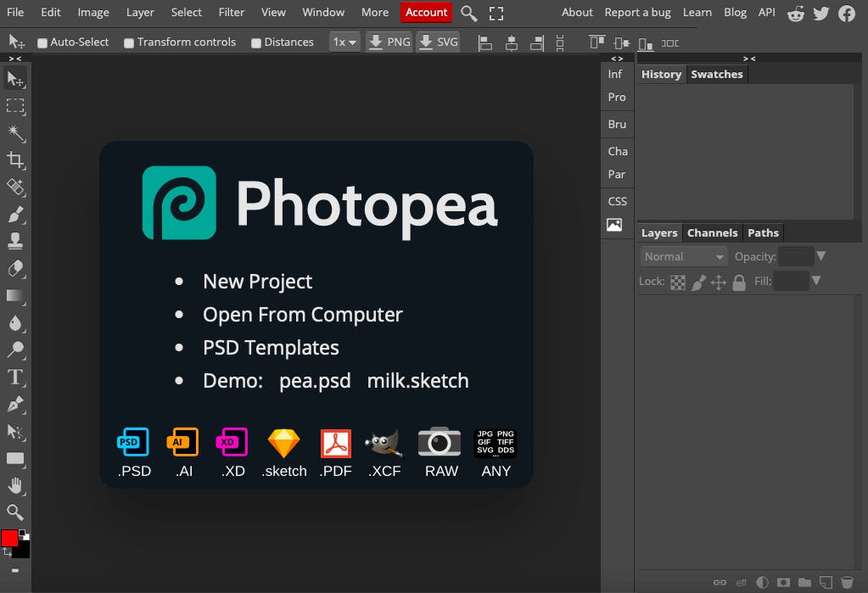This screenshot has width=868, height=593.
Task: Select the Gradient tool
Action: tap(15, 295)
